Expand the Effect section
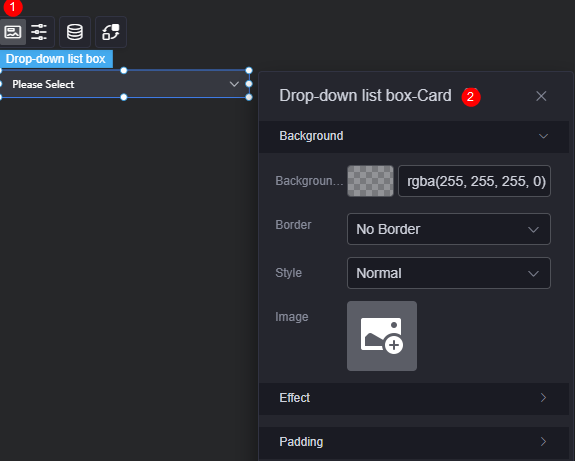Viewport: 575px width, 461px height. [414, 399]
